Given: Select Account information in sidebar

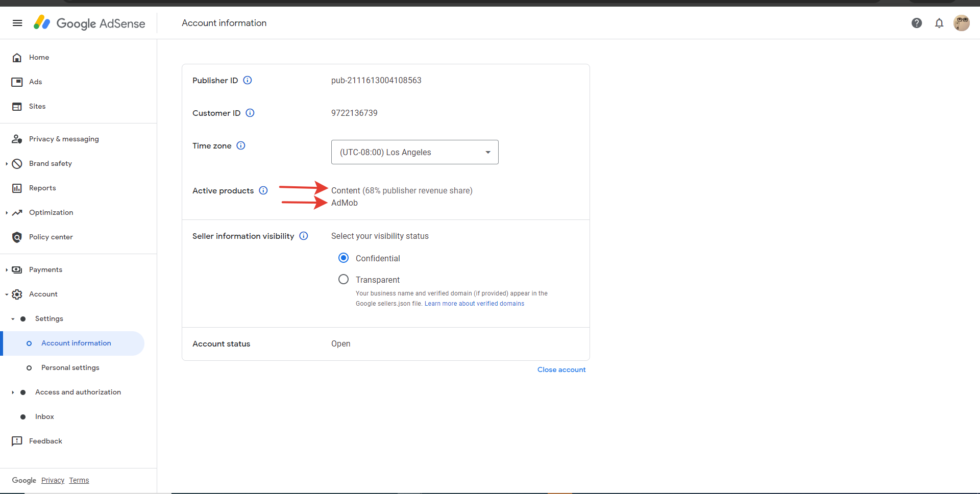Looking at the screenshot, I should click(x=73, y=343).
